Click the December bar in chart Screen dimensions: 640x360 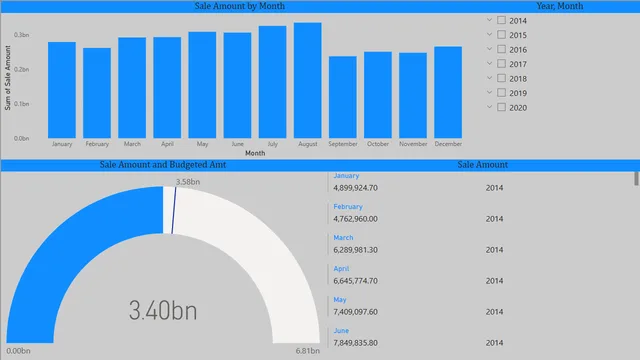click(448, 92)
